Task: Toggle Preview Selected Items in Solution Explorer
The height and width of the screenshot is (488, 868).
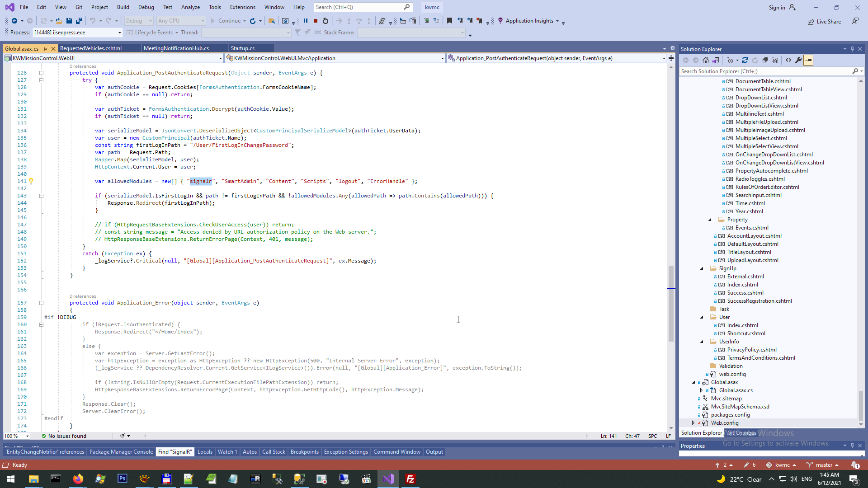Action: pyautogui.click(x=808, y=60)
